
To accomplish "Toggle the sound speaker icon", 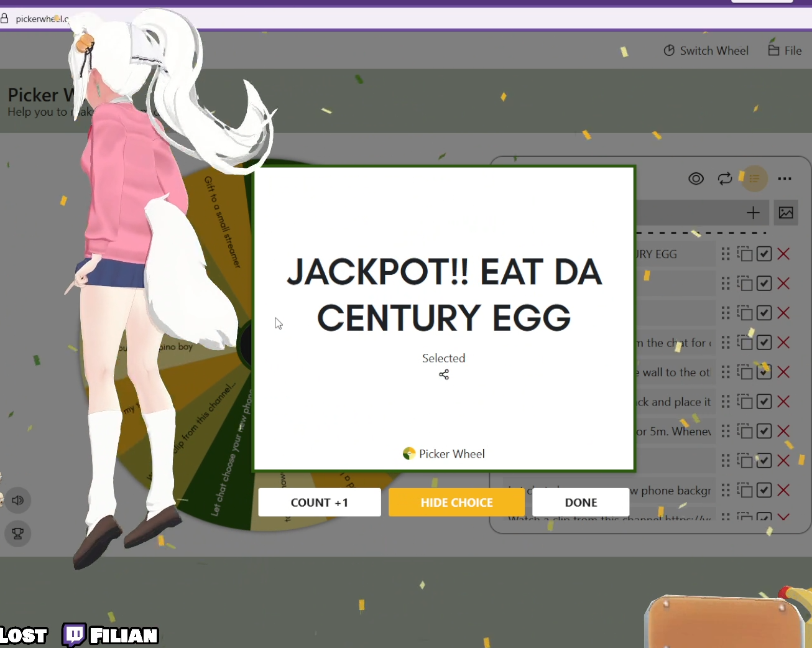I will pos(17,500).
